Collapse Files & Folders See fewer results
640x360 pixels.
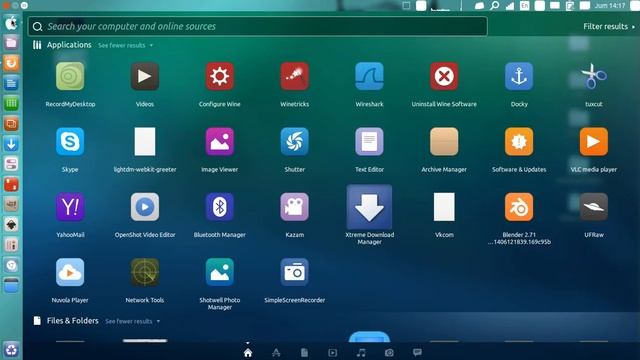133,321
